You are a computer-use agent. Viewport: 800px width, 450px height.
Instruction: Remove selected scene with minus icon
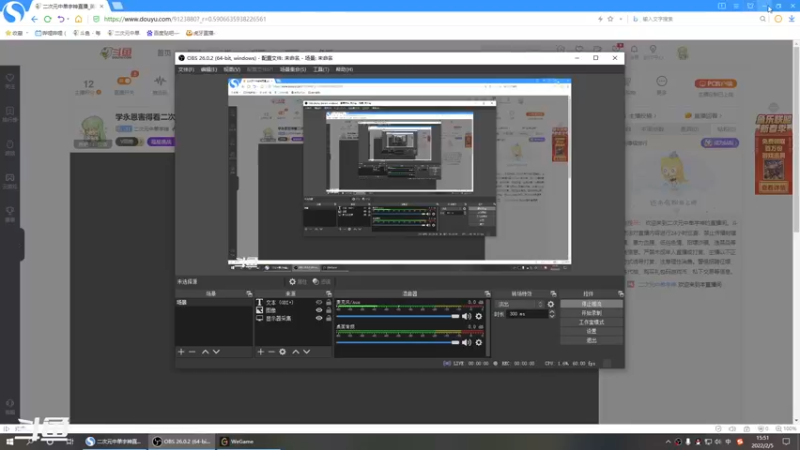[192, 352]
